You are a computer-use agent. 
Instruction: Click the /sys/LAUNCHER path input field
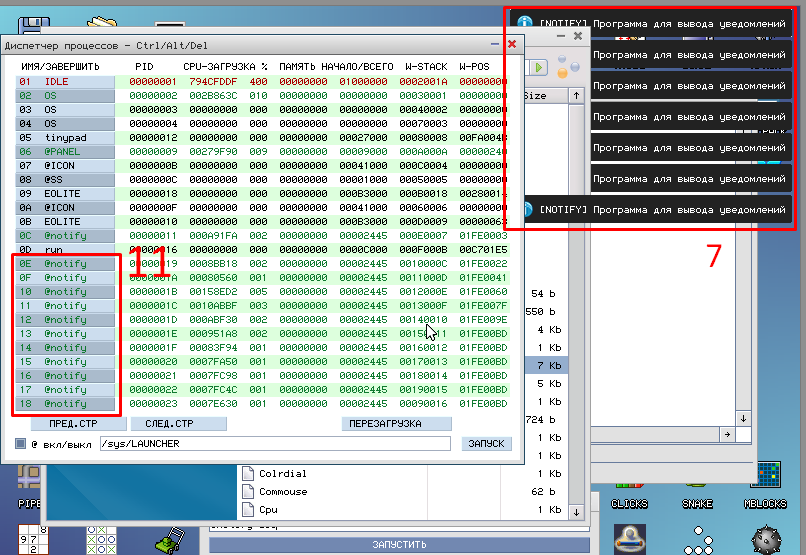(276, 443)
